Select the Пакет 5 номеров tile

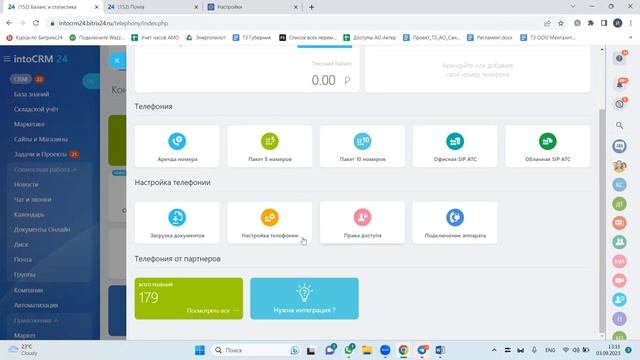[x=270, y=146]
